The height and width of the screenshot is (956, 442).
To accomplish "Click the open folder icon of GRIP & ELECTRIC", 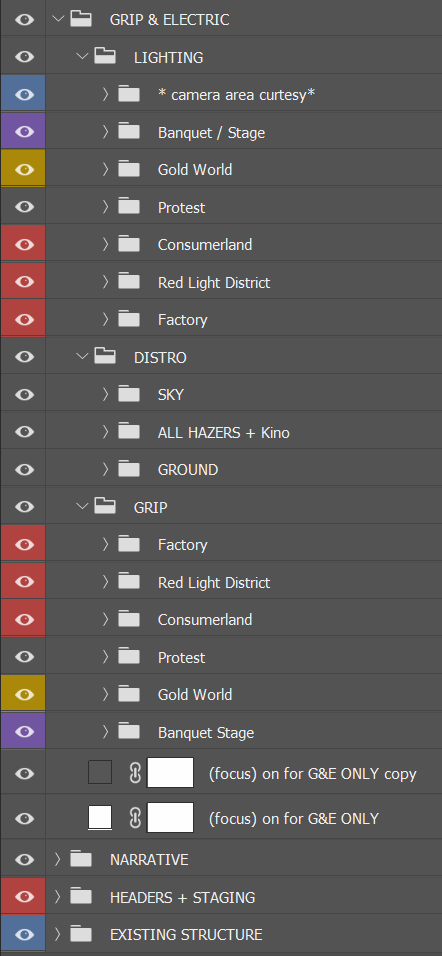I will click(80, 19).
